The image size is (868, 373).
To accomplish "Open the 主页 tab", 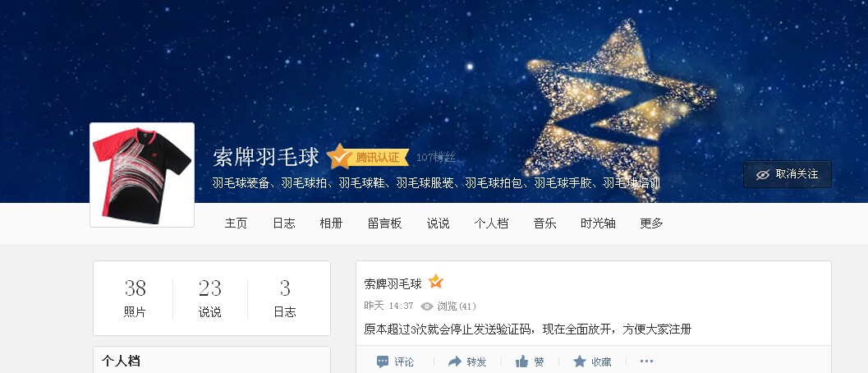I will tap(236, 223).
